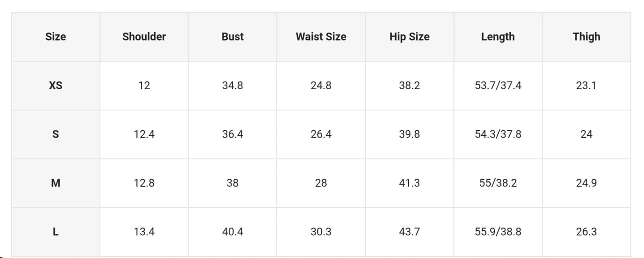This screenshot has height=258, width=644.
Task: Click the L size row label
Action: pos(55,232)
